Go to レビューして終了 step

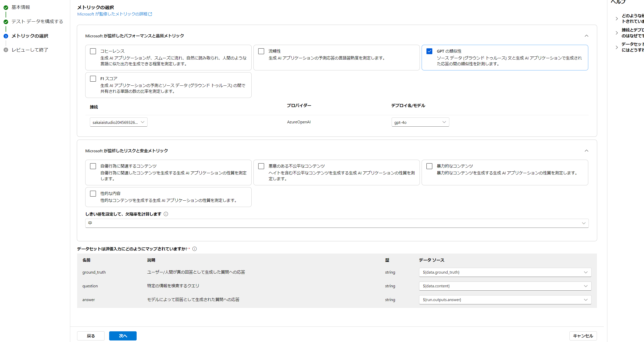30,50
